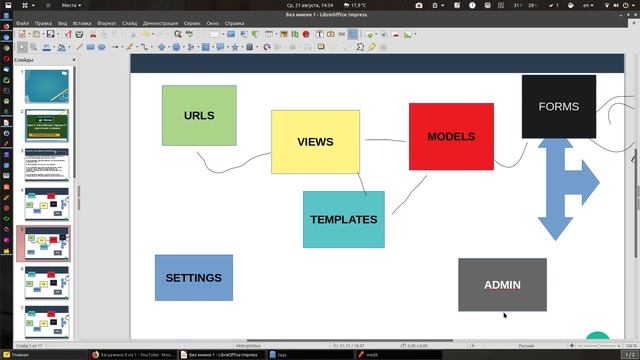Select the yellow VIEWS box
The height and width of the screenshot is (360, 640).
click(316, 142)
